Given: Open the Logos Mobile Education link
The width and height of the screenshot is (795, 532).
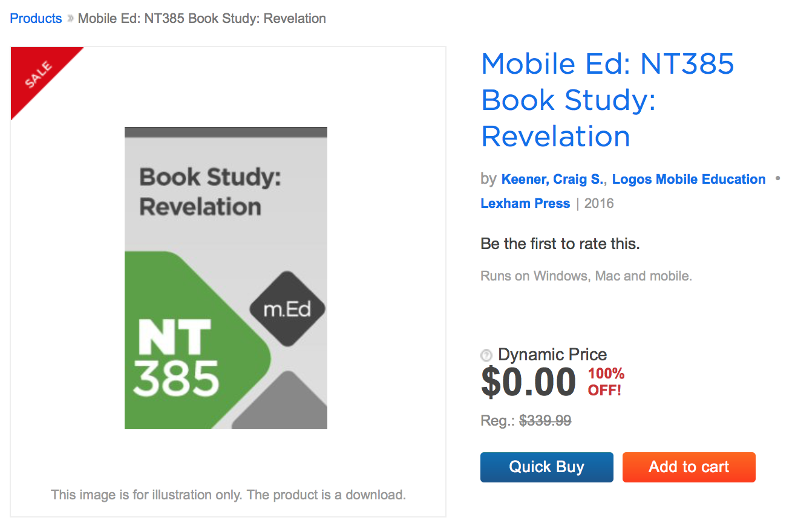Looking at the screenshot, I should tap(689, 179).
